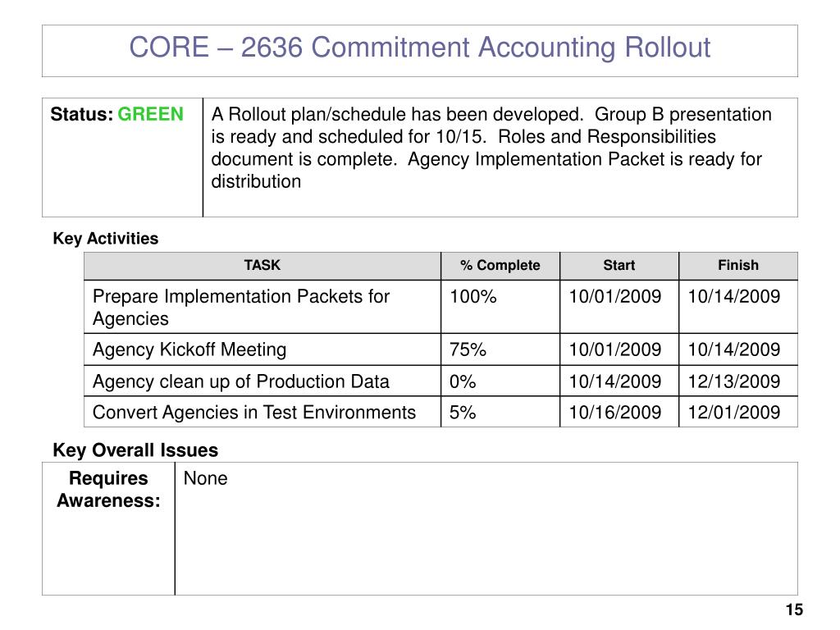Click the slide page number '15'
The width and height of the screenshot is (840, 630).
tap(794, 609)
